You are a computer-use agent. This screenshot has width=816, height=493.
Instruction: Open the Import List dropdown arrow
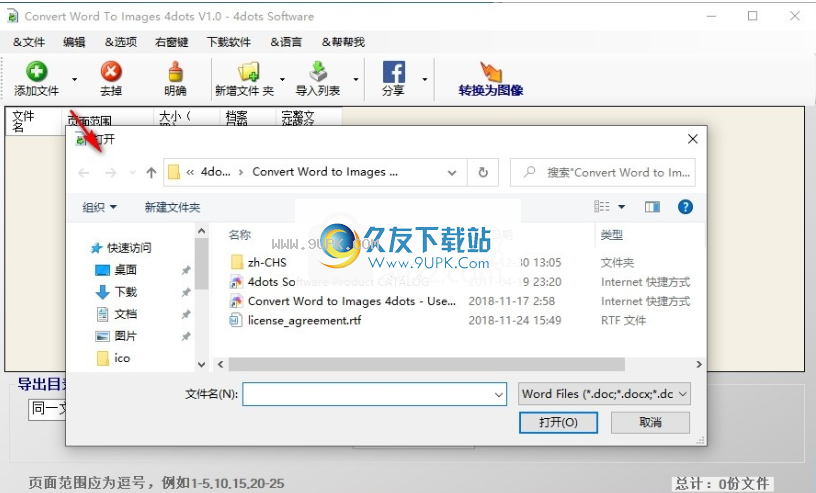[x=356, y=79]
